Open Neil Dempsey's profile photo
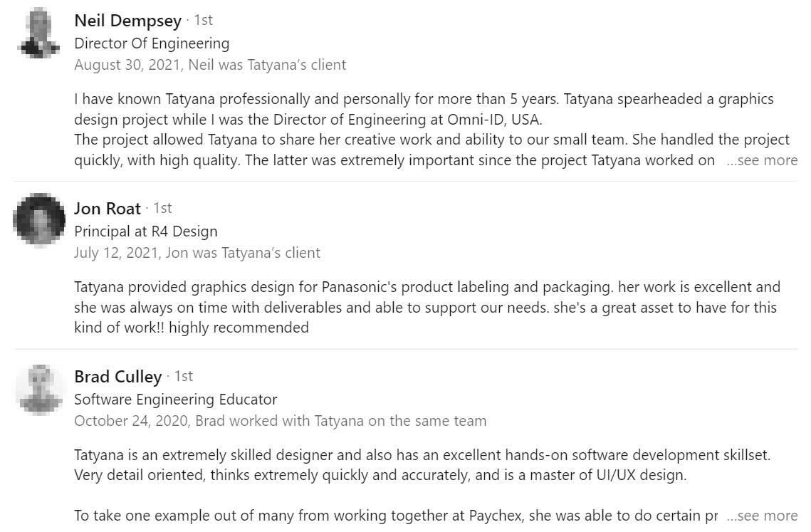811x532 pixels. click(x=39, y=33)
